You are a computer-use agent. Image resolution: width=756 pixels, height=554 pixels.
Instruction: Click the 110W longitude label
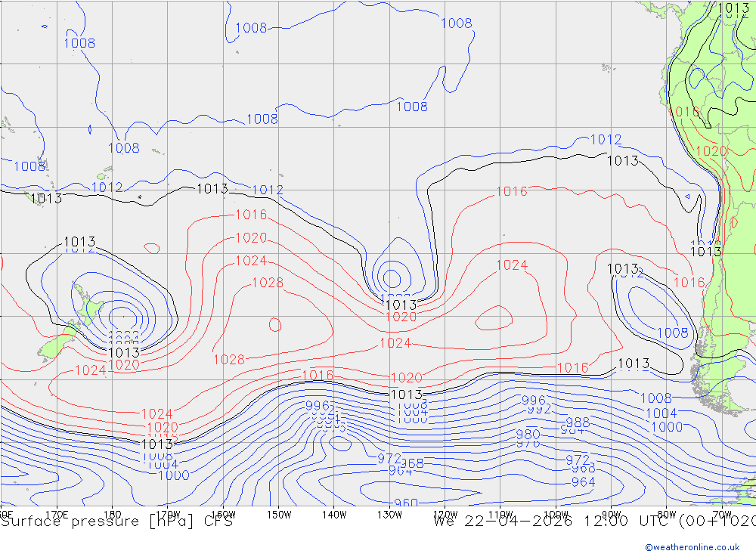(x=500, y=514)
